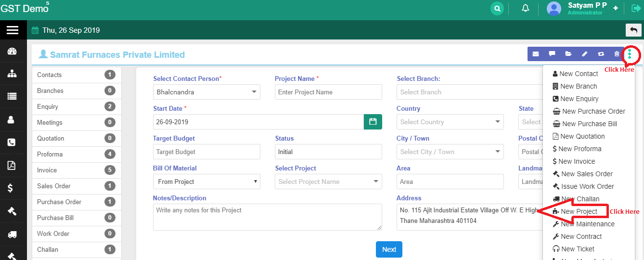
Task: Open the Quotation tab in left list
Action: [77, 138]
